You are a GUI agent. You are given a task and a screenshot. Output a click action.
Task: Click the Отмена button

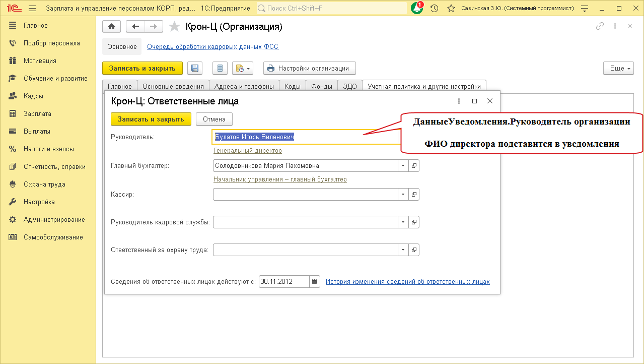click(x=214, y=119)
